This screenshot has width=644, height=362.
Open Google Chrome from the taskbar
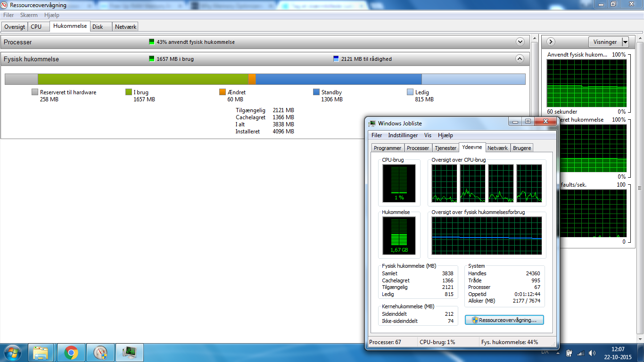coord(71,352)
